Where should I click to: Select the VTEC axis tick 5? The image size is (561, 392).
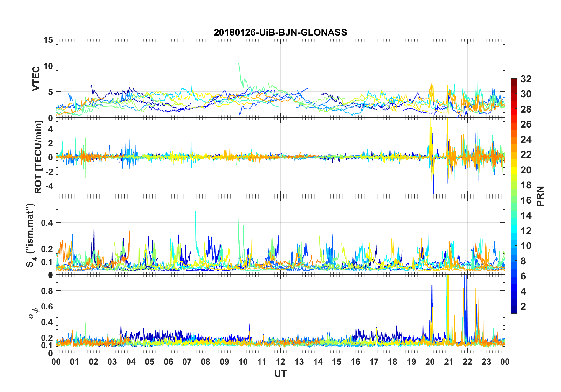(x=50, y=92)
